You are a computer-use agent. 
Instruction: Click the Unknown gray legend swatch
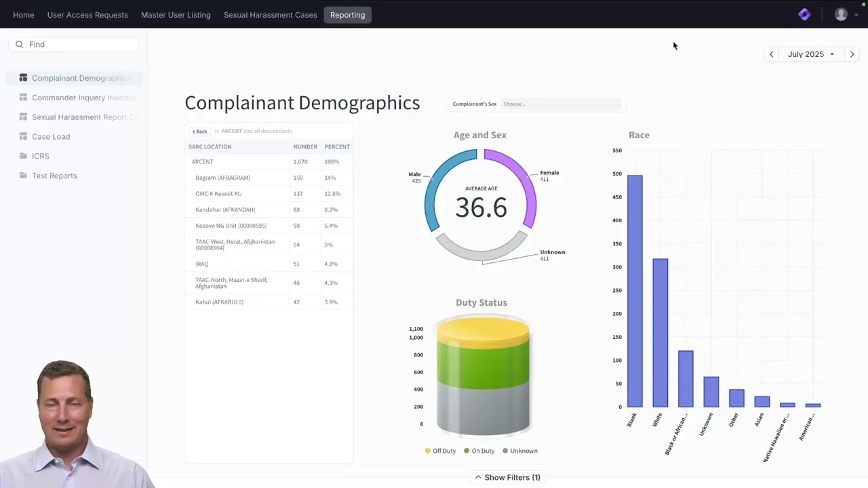pos(506,451)
